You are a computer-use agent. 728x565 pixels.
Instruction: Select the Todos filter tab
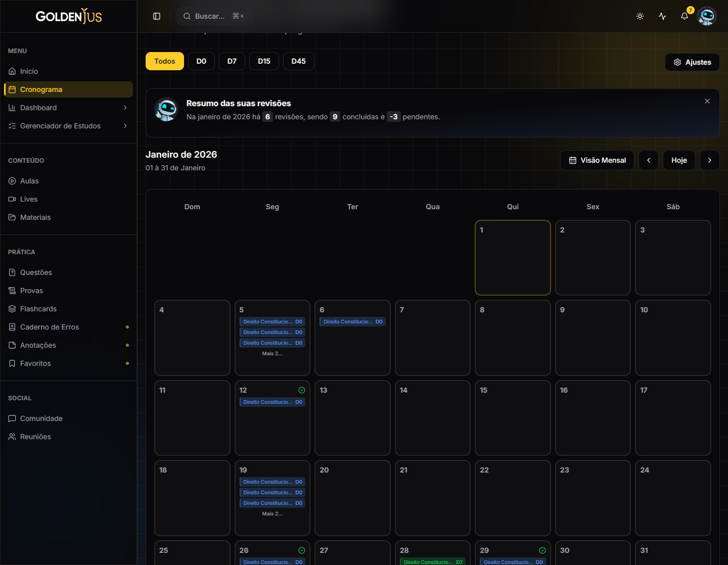[x=165, y=61]
